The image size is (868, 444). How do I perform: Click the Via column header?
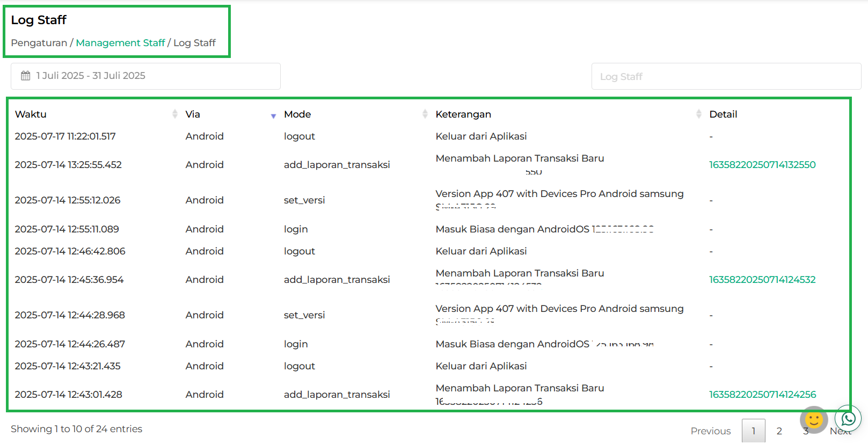pyautogui.click(x=193, y=114)
